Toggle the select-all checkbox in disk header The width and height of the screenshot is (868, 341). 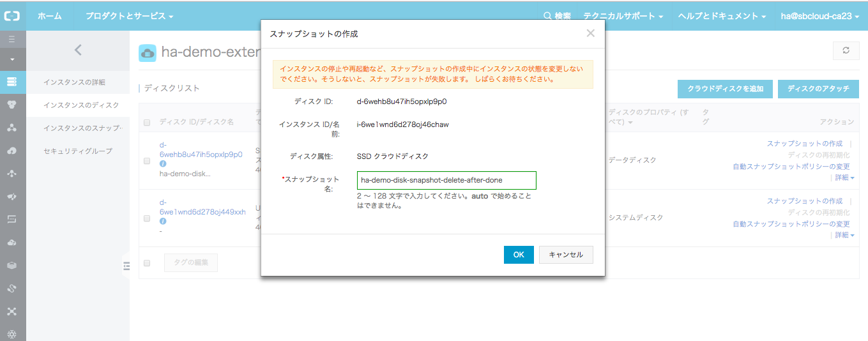click(x=147, y=123)
